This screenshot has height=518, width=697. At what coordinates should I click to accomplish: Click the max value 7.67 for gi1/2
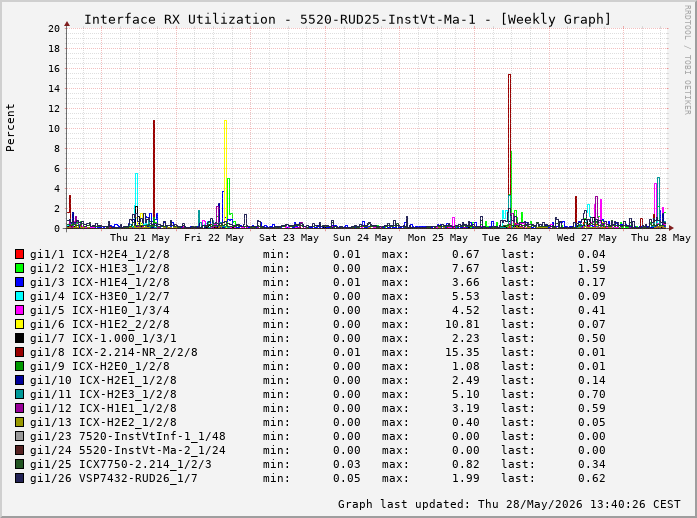466,268
